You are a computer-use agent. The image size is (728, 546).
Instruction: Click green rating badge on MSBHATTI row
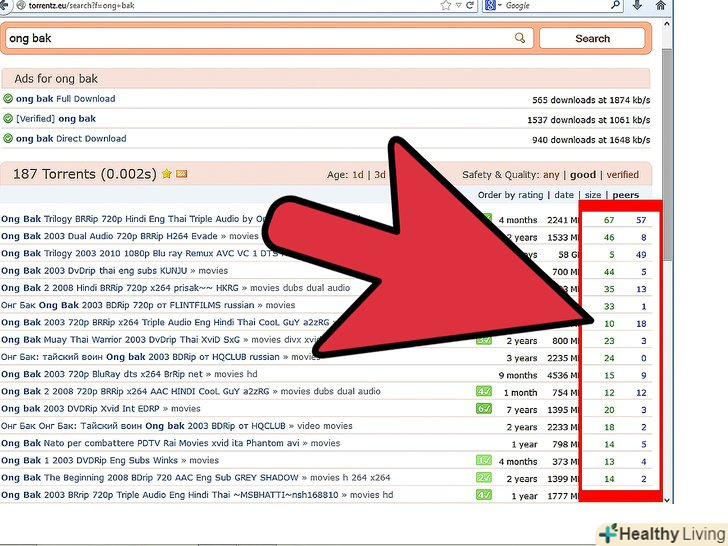[x=484, y=495]
